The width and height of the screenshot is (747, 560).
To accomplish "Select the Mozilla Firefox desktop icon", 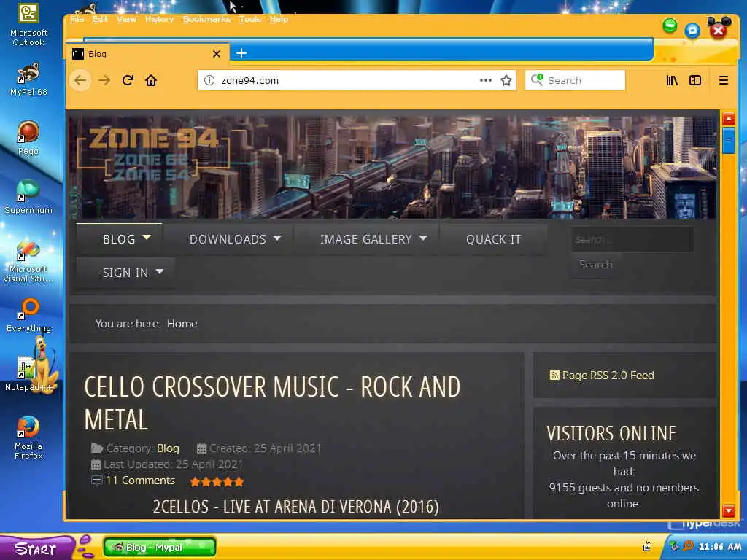I will click(28, 438).
